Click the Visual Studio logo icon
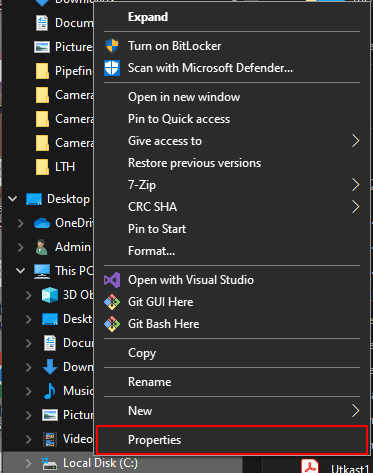Image resolution: width=373 pixels, height=473 pixels. pos(112,280)
